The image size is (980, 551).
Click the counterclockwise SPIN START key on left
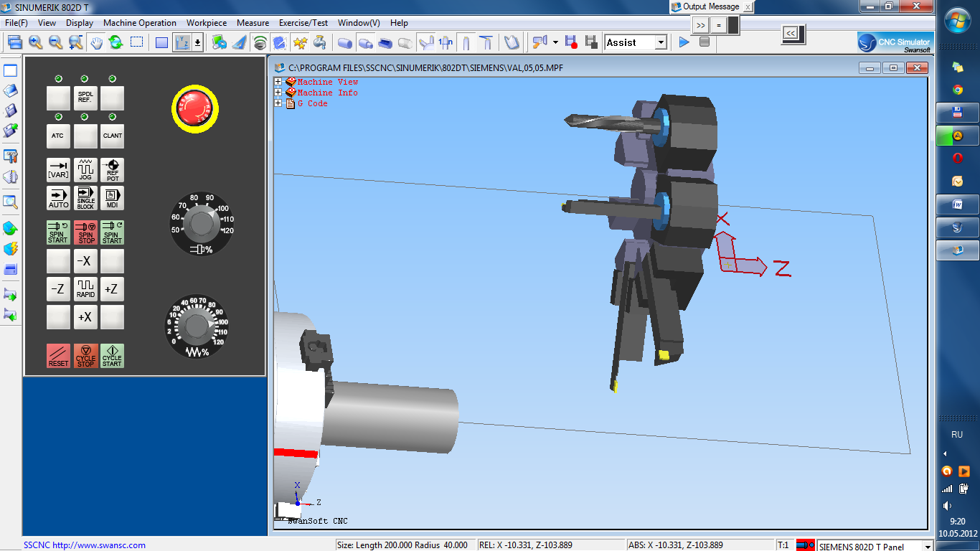pyautogui.click(x=58, y=232)
